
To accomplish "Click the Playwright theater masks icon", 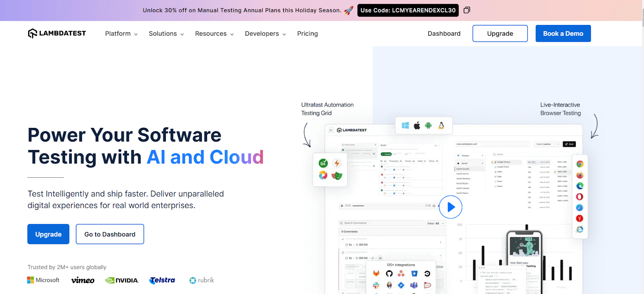I will (337, 175).
